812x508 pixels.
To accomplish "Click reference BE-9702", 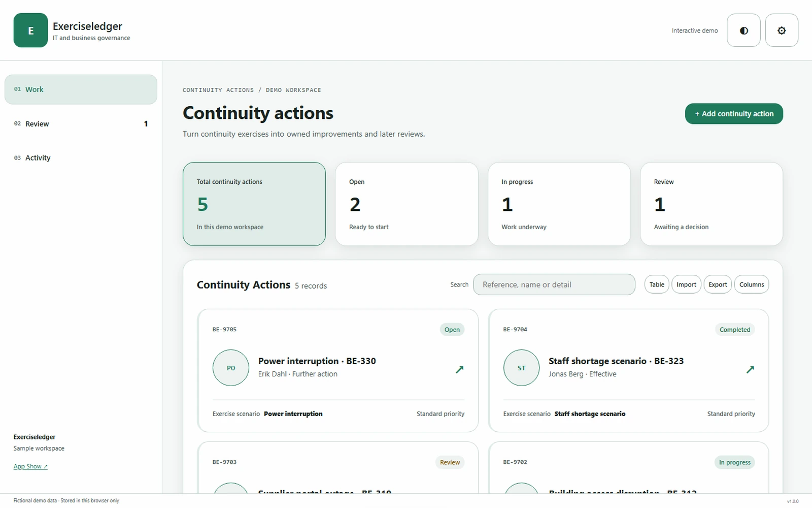I will pyautogui.click(x=515, y=462).
